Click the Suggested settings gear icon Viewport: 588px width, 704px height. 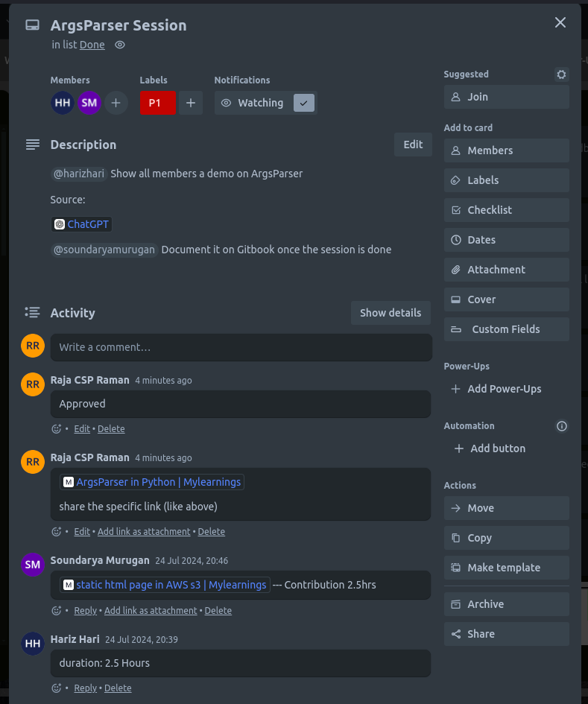click(562, 74)
